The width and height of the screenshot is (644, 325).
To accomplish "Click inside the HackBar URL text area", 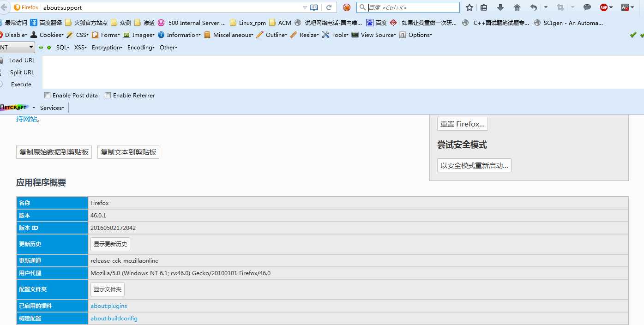I will click(x=343, y=72).
